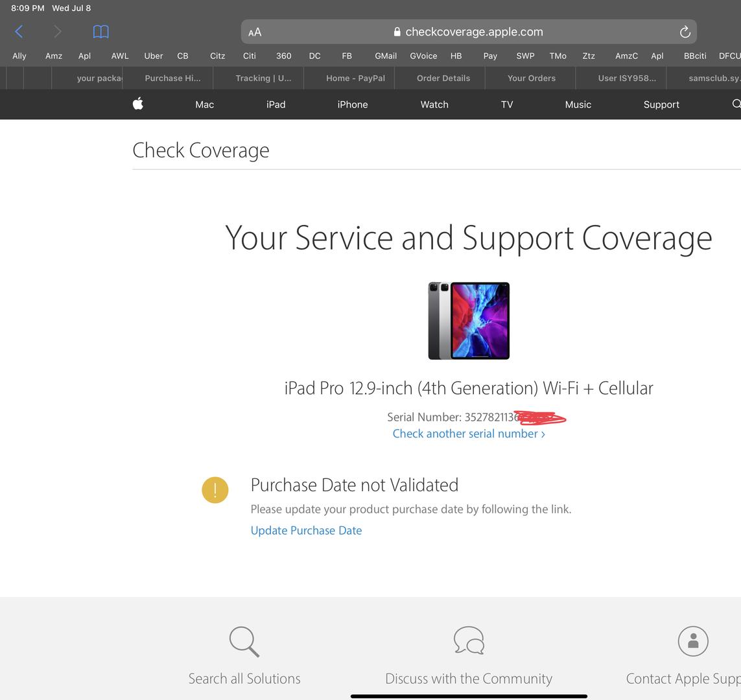Click the Apple logo in nav bar
This screenshot has height=700, width=741.
[138, 104]
